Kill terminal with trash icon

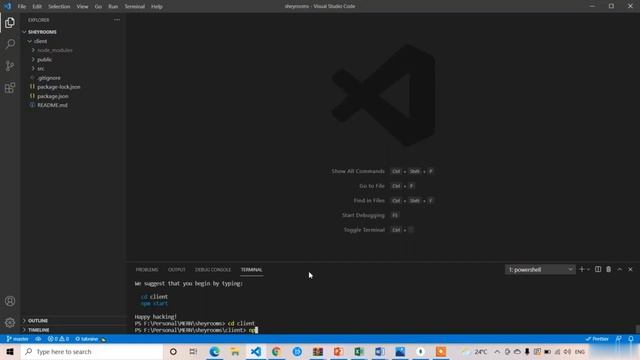pos(609,269)
